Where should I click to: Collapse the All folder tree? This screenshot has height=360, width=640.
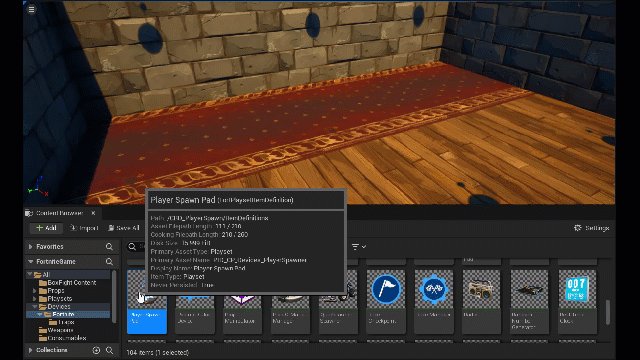(29, 275)
